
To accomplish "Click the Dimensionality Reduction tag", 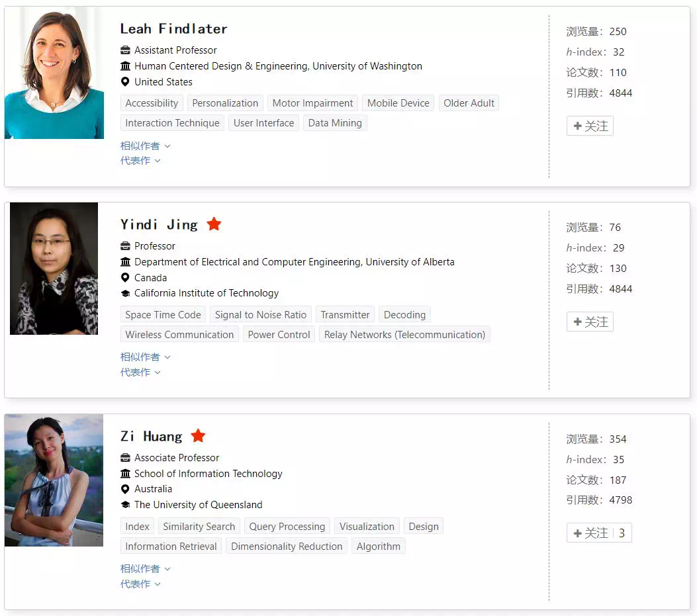I will (286, 547).
